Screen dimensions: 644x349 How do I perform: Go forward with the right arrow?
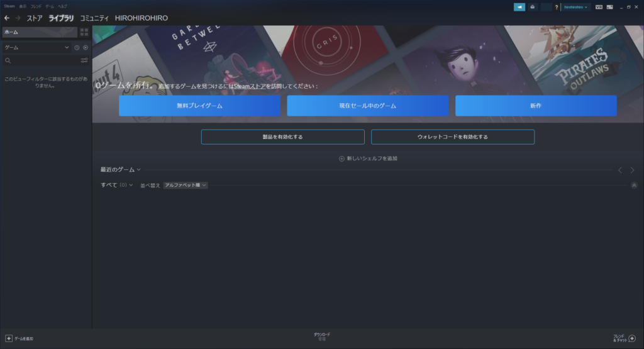pos(18,18)
